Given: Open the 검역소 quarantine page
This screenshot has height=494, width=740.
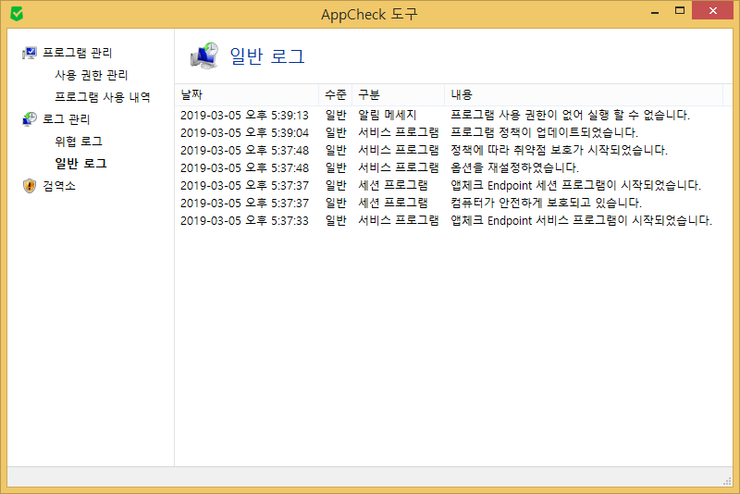Looking at the screenshot, I should [59, 186].
